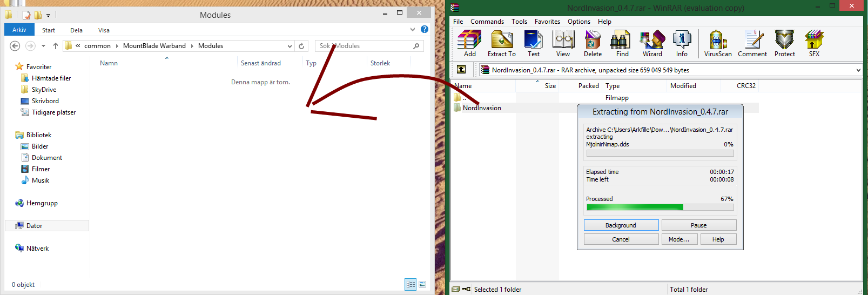Viewport: 868px width, 295px height.
Task: Click the Info icon in WinRAR toolbar
Action: [x=682, y=43]
